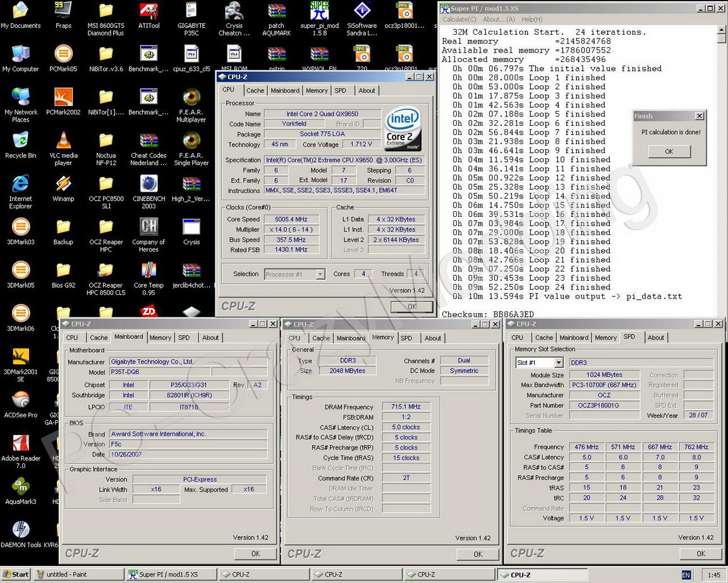This screenshot has height=583, width=728.
Task: Open My Network Places icon
Action: 20,105
